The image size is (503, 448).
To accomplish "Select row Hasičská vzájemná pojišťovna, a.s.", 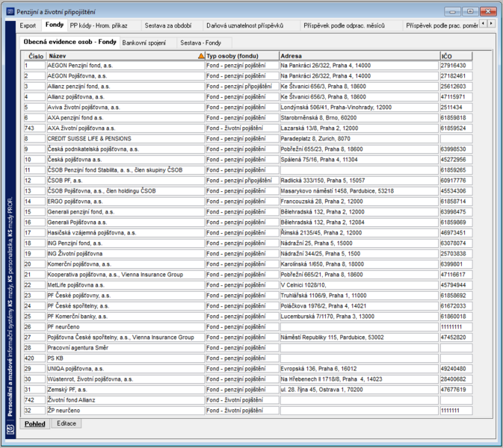I will click(248, 233).
